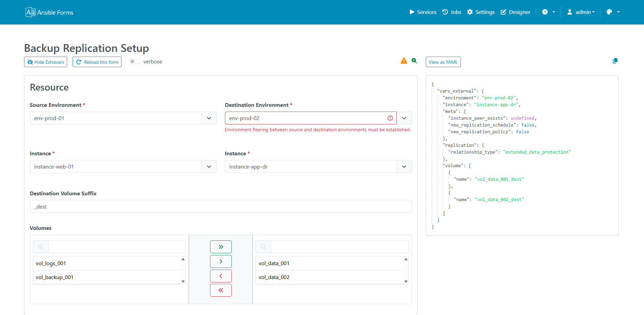Click the View as YAML button
Image resolution: width=644 pixels, height=315 pixels.
pos(443,62)
